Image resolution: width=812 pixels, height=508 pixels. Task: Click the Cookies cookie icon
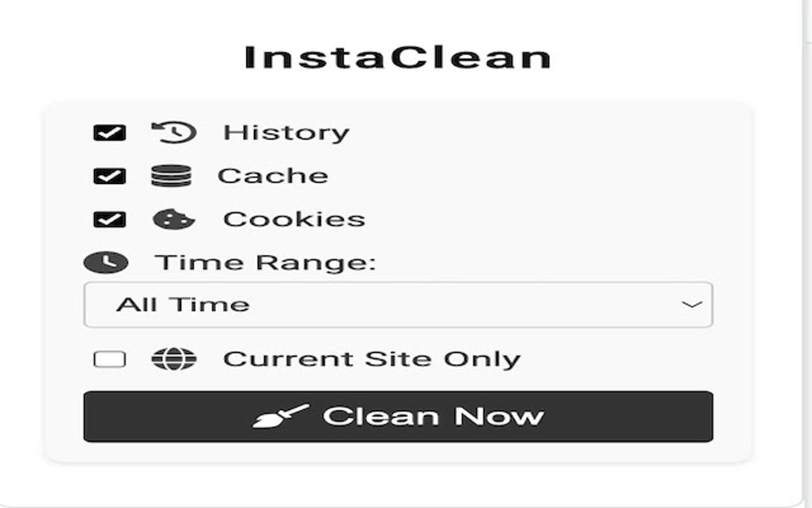174,219
